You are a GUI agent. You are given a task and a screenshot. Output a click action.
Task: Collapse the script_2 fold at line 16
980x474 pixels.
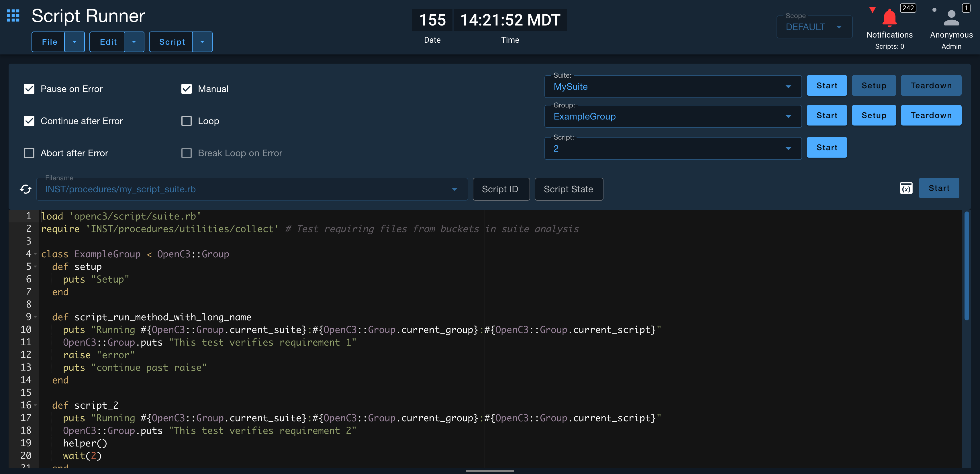(x=35, y=405)
